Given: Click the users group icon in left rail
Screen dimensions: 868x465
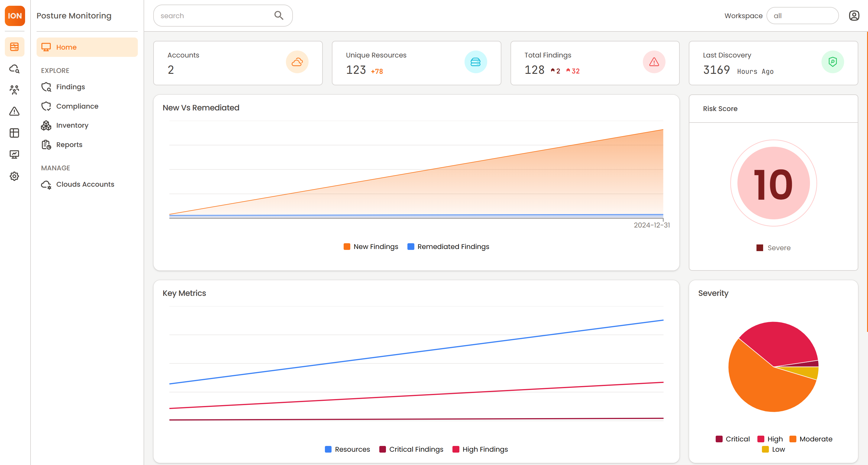Looking at the screenshot, I should [14, 90].
